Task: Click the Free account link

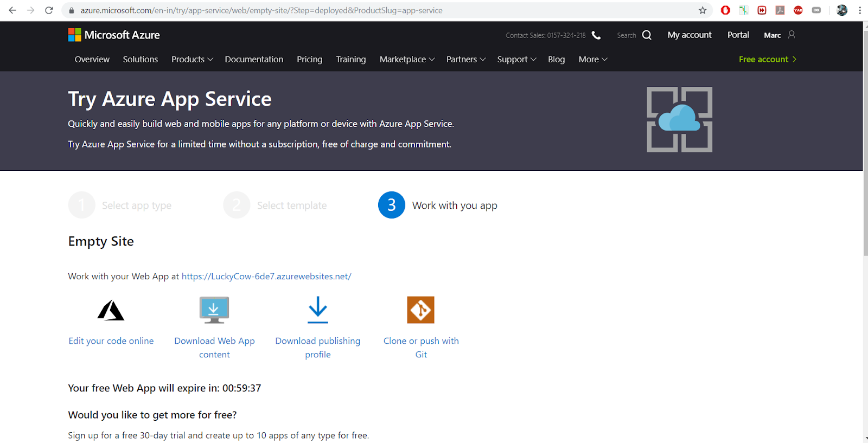Action: (768, 59)
